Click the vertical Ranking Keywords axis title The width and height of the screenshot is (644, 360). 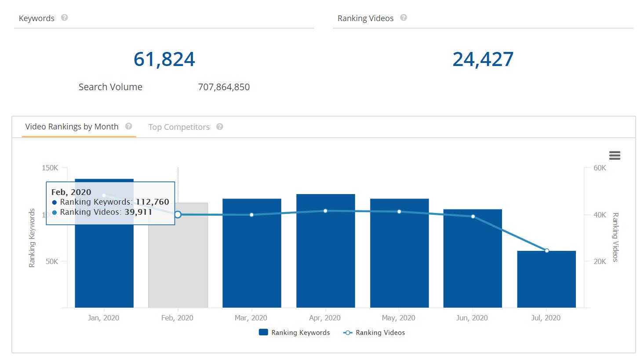(x=32, y=238)
